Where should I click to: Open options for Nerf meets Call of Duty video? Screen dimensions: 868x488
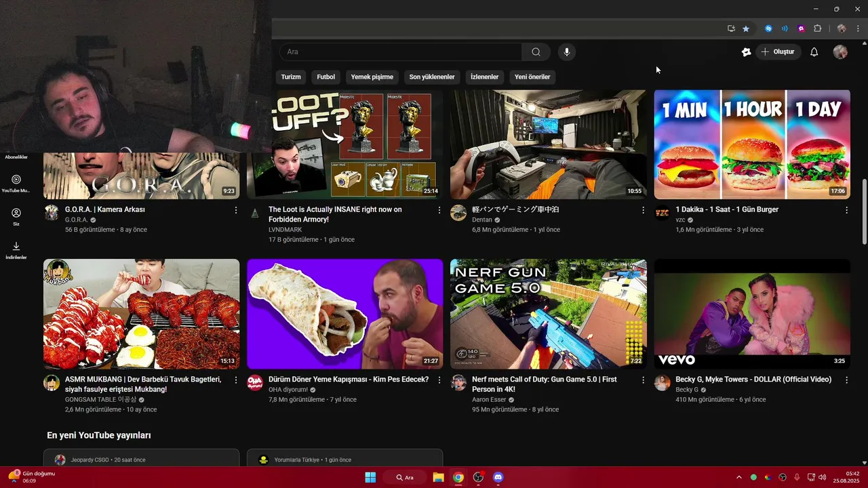coord(643,380)
